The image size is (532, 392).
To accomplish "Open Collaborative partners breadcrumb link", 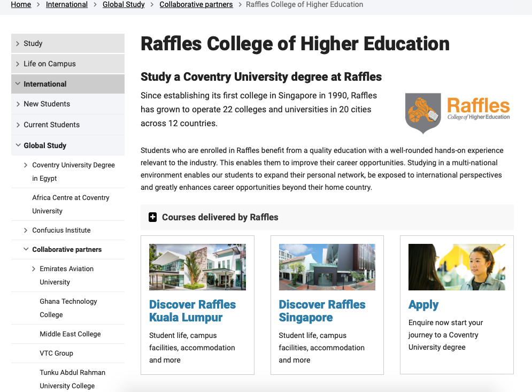I will coord(196,4).
